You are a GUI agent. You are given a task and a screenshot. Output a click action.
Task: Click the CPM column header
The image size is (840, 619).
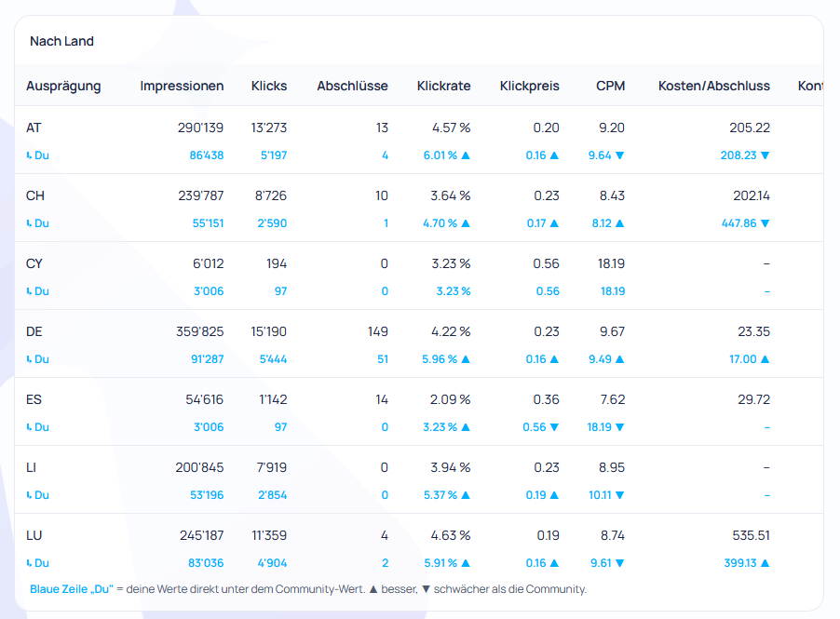pyautogui.click(x=610, y=87)
